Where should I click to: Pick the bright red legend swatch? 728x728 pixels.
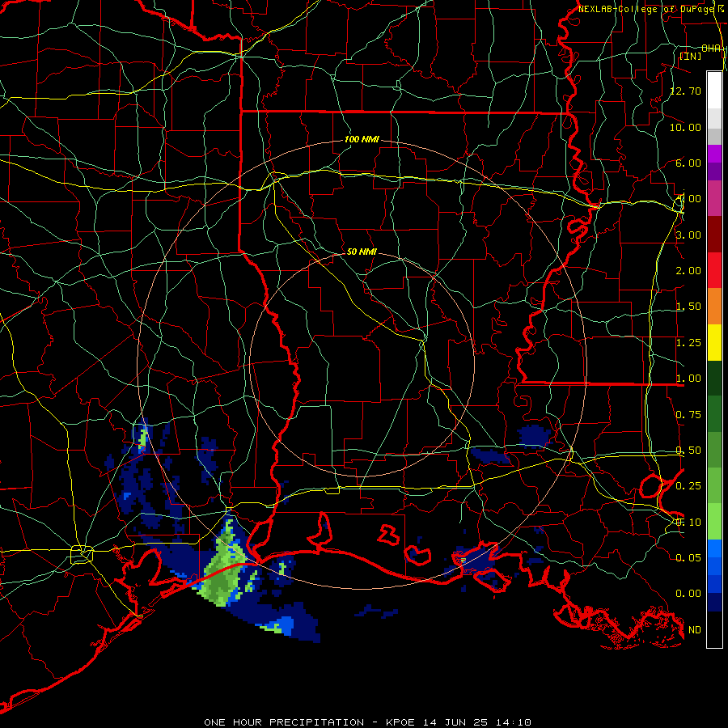(714, 270)
